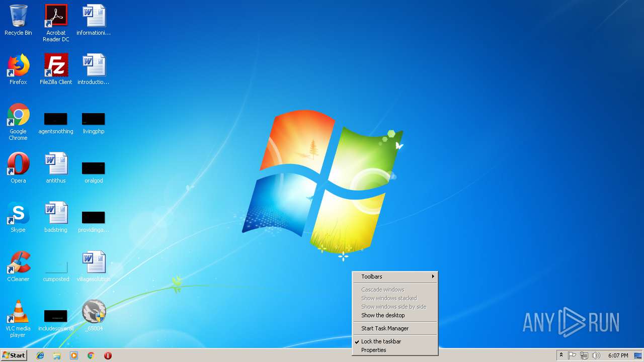Toggle Lock the taskbar option
The height and width of the screenshot is (362, 644).
pos(395,341)
